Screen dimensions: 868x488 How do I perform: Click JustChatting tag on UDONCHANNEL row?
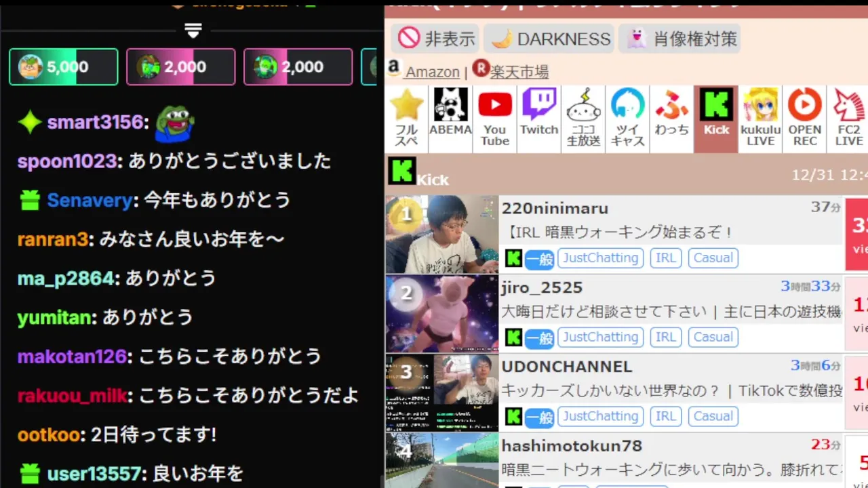tap(600, 417)
